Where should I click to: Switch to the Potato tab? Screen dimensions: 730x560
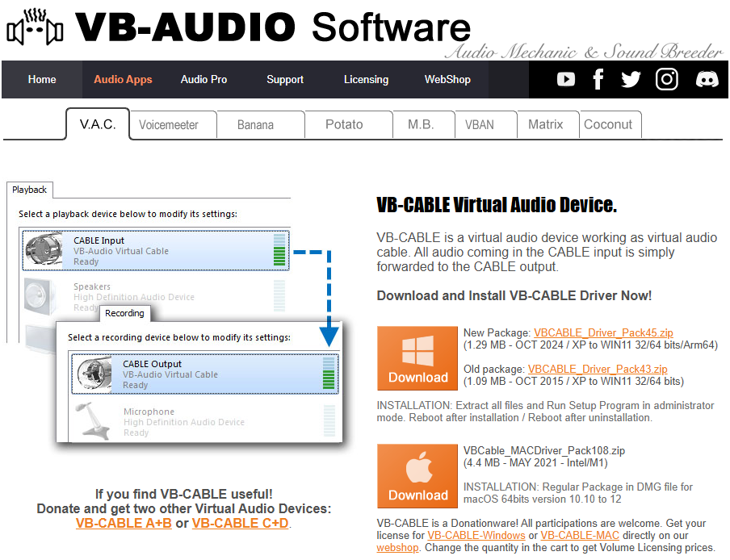pos(349,124)
